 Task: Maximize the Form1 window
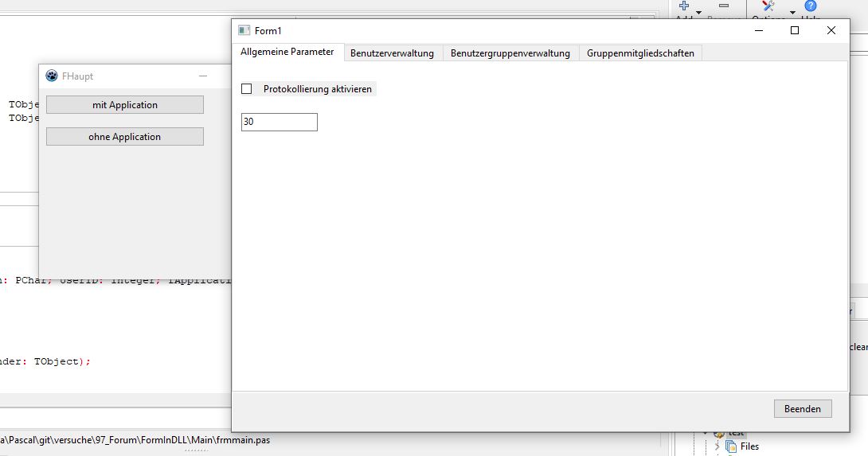794,30
